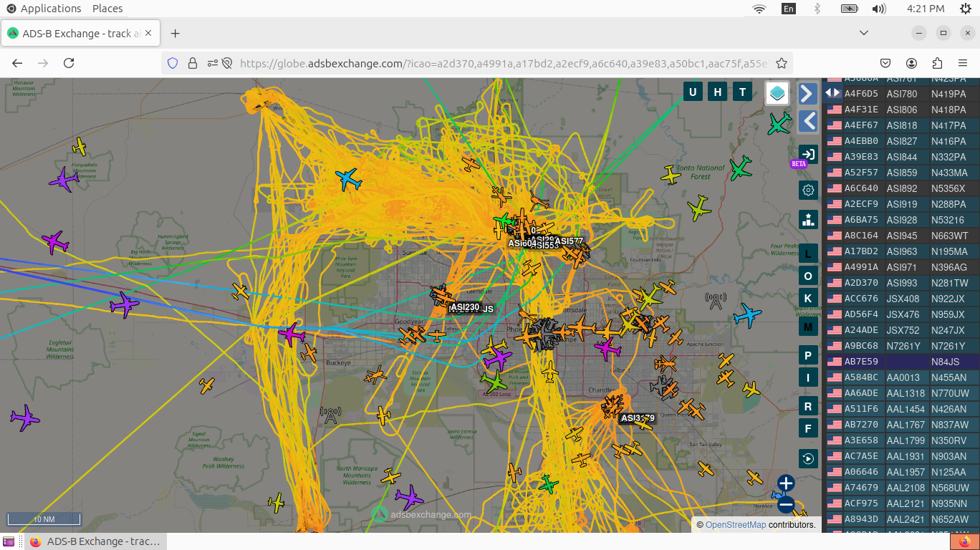
Task: Open the 4:21 PM clock calendar
Action: pos(926,9)
